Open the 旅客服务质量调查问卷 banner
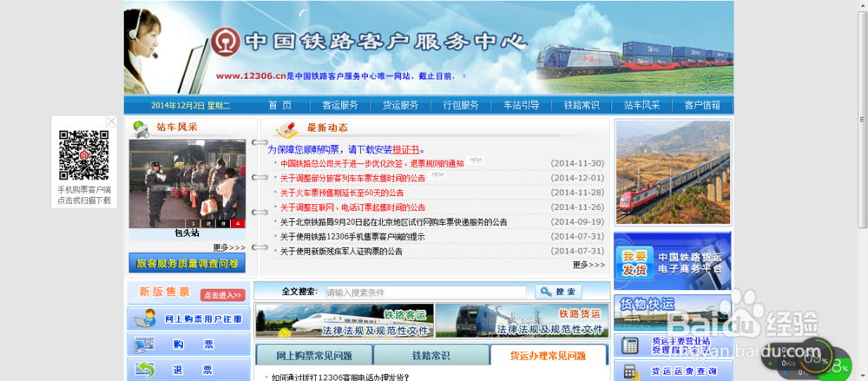The width and height of the screenshot is (868, 381). point(187,263)
